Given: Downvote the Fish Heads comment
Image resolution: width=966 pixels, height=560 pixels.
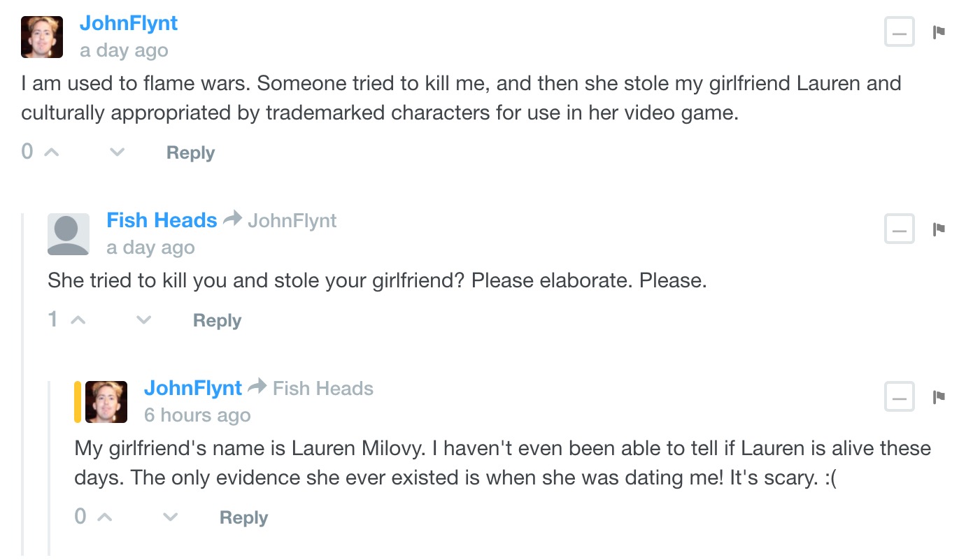Looking at the screenshot, I should tap(144, 320).
